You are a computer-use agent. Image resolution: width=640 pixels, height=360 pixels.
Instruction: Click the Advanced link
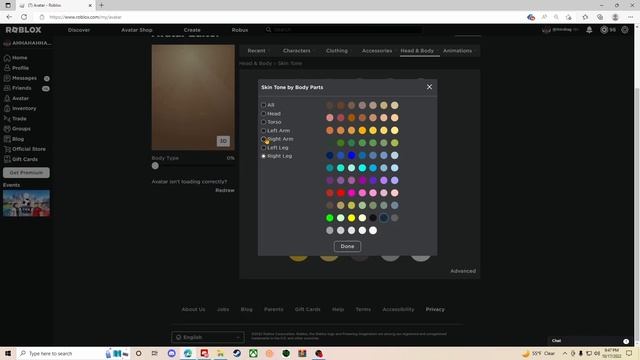[463, 271]
